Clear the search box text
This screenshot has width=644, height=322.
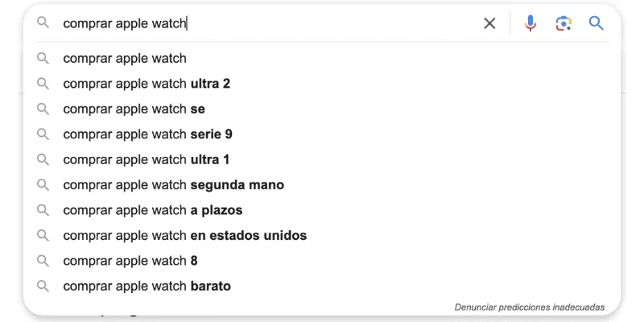pyautogui.click(x=489, y=23)
